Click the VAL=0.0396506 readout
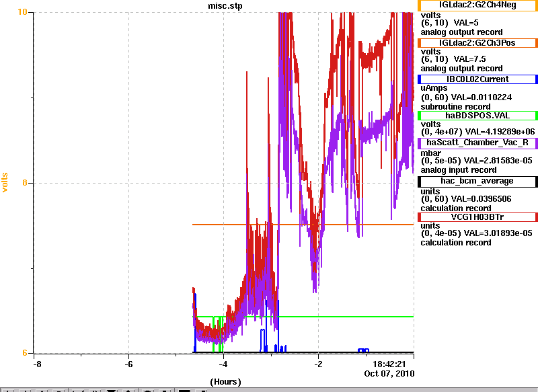 coord(481,199)
